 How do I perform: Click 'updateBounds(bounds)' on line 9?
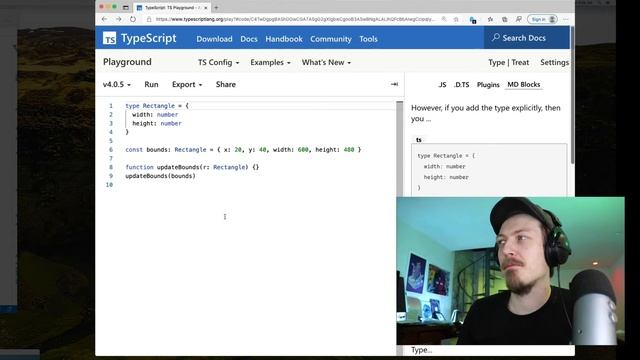[160, 176]
